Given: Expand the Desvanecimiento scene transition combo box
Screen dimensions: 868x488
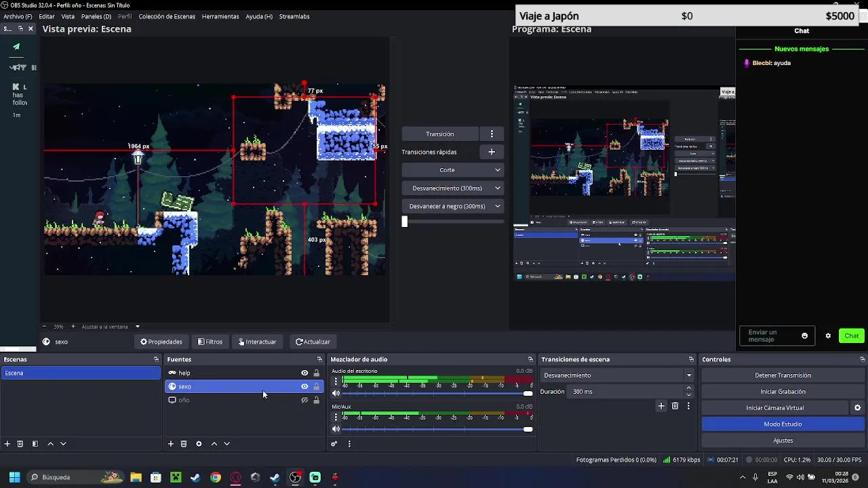Looking at the screenshot, I should (x=617, y=375).
